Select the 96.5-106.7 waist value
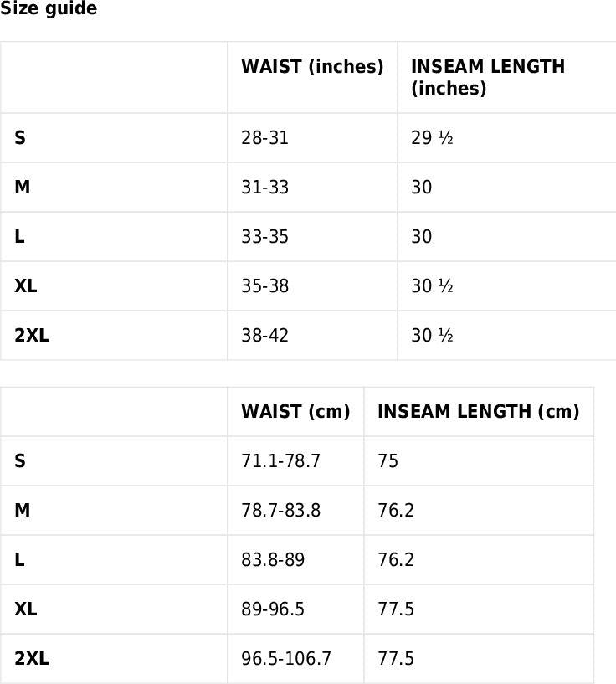Image resolution: width=616 pixels, height=684 pixels. (x=286, y=659)
